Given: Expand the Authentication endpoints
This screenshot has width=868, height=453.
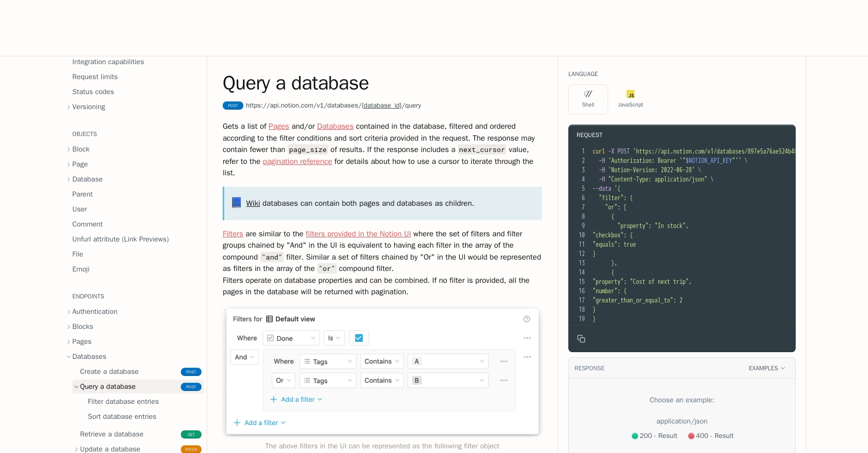Looking at the screenshot, I should (69, 312).
